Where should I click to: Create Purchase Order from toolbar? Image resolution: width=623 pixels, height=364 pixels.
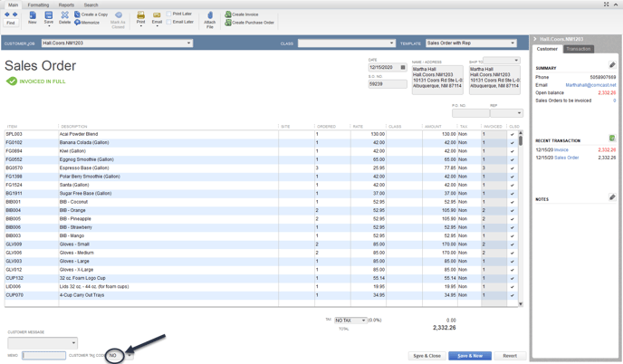[x=250, y=23]
